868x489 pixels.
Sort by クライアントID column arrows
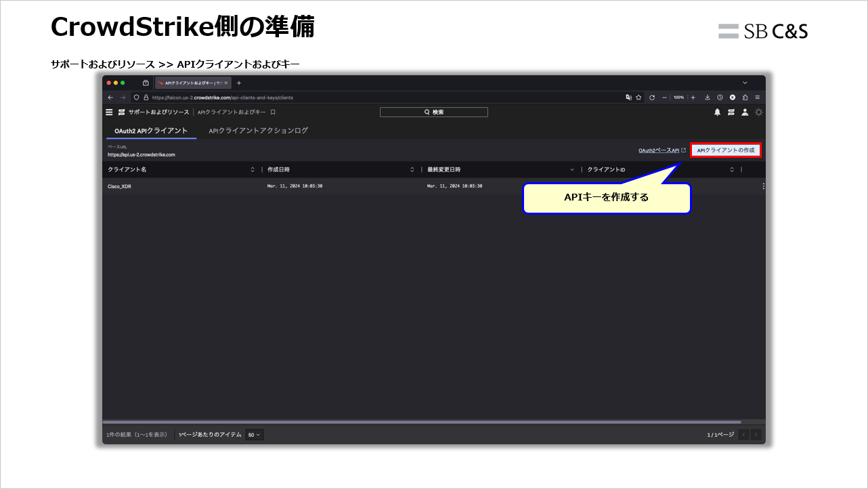click(731, 169)
